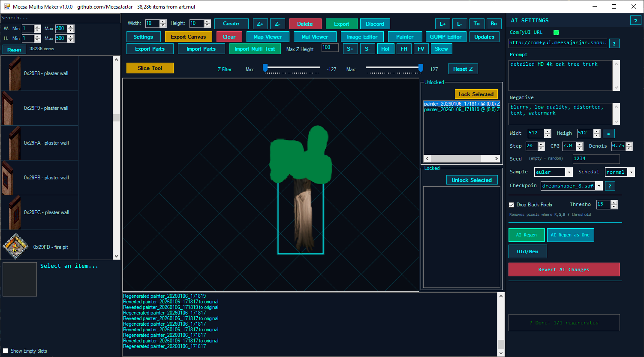
Task: Enable the Show Empty Slots checkbox
Action: point(5,351)
